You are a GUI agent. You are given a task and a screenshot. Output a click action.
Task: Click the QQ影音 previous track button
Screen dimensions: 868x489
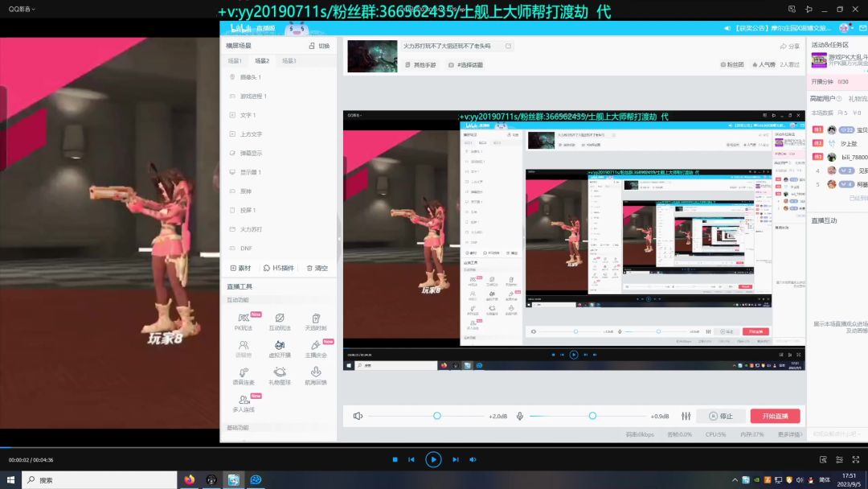coord(411,460)
